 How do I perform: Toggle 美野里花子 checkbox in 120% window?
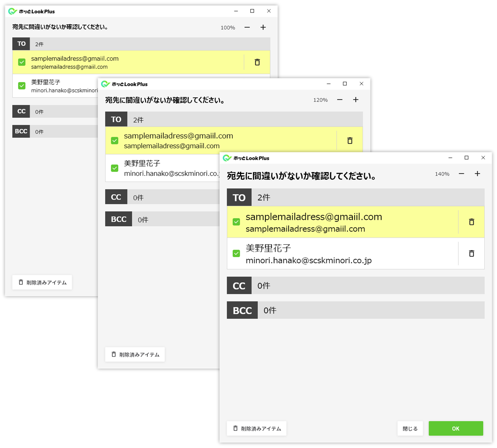tap(115, 168)
